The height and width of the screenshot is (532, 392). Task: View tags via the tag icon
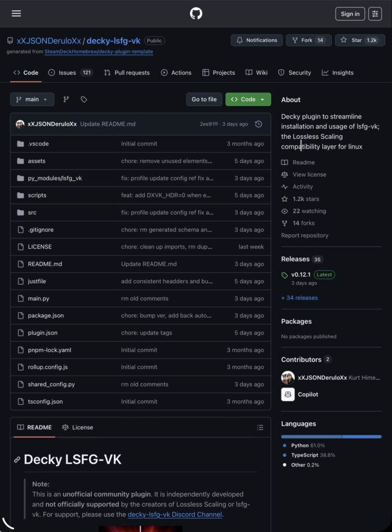(x=84, y=99)
